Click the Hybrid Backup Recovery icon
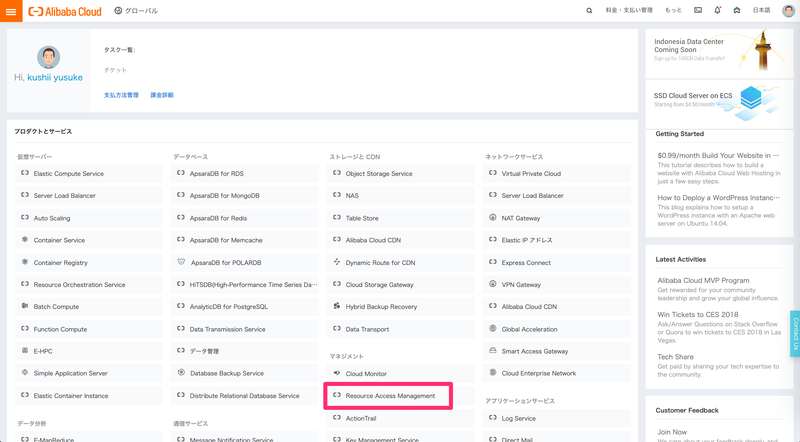The image size is (800, 442). [337, 306]
